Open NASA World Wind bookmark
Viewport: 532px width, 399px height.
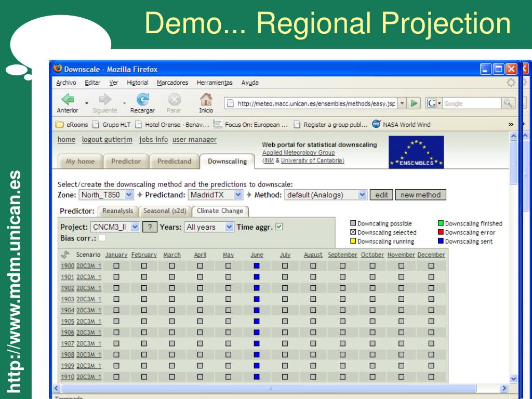402,125
